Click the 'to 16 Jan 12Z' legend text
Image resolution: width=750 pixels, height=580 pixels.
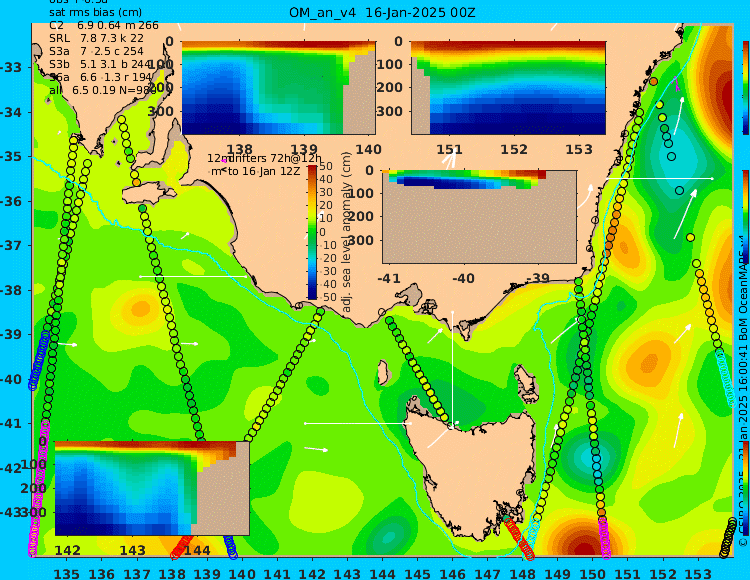click(x=264, y=171)
